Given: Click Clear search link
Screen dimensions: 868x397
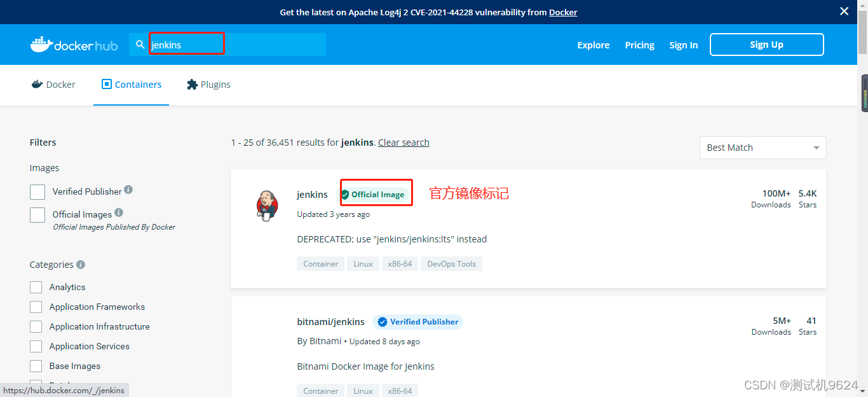Looking at the screenshot, I should coord(403,143).
